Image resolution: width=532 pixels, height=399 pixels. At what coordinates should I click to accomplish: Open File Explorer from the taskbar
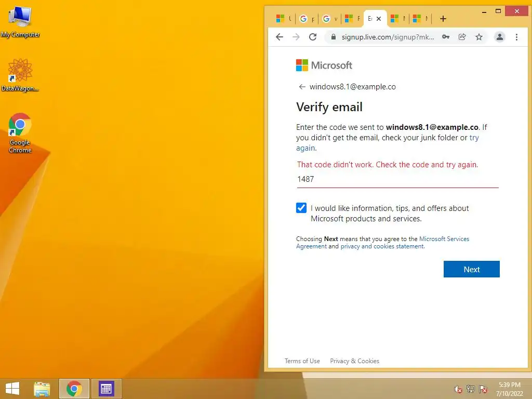pyautogui.click(x=42, y=389)
